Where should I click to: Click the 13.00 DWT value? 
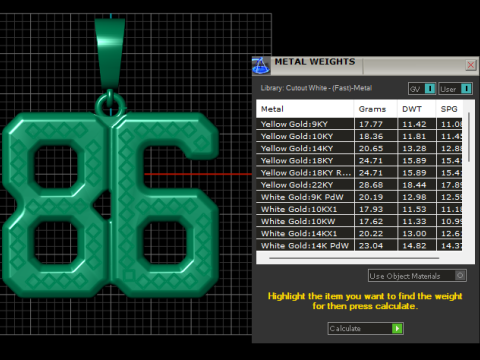tap(414, 234)
